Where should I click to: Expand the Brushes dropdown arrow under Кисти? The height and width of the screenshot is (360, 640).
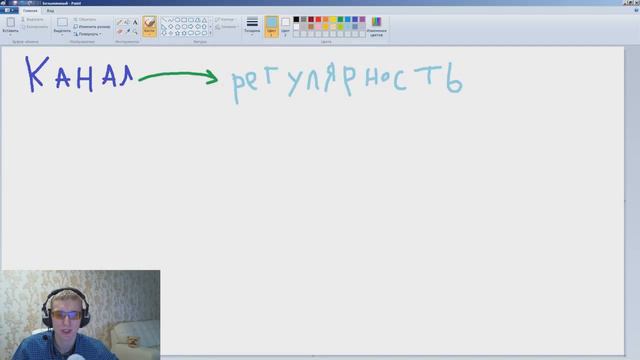click(x=149, y=35)
